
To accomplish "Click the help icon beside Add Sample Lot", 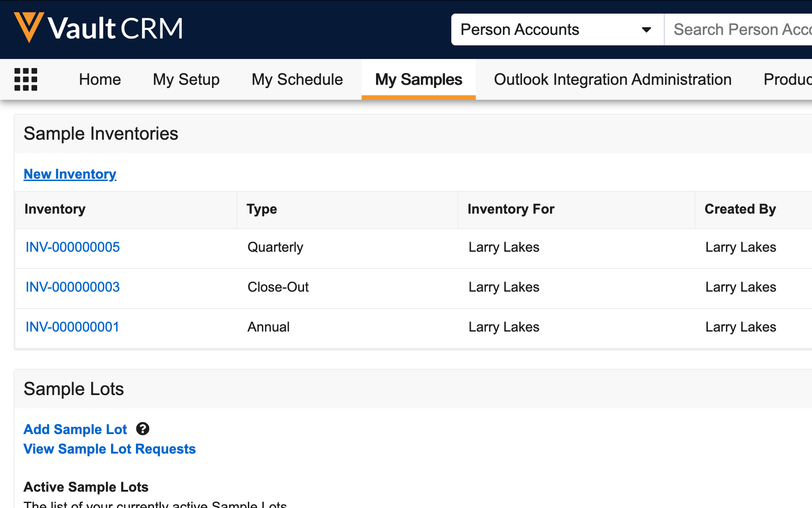I will (x=143, y=429).
